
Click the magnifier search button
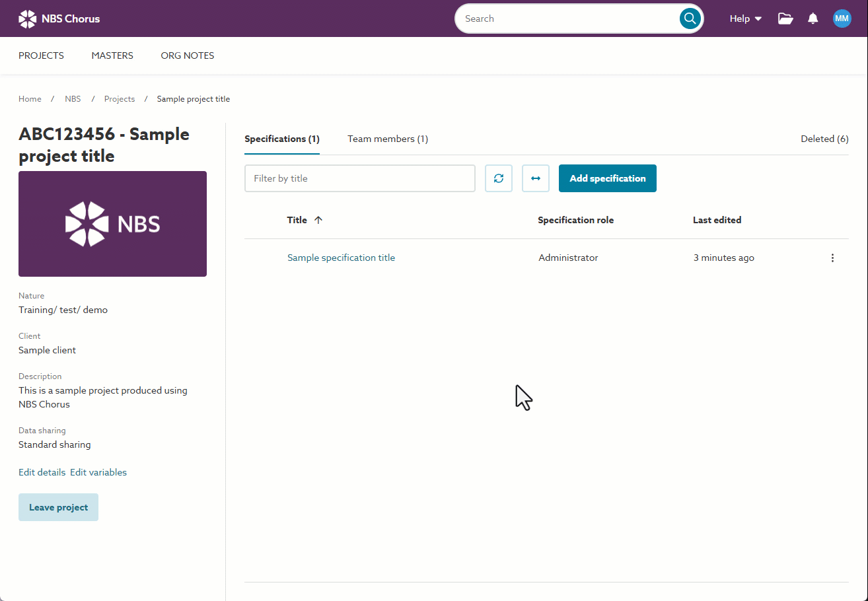[x=690, y=18]
